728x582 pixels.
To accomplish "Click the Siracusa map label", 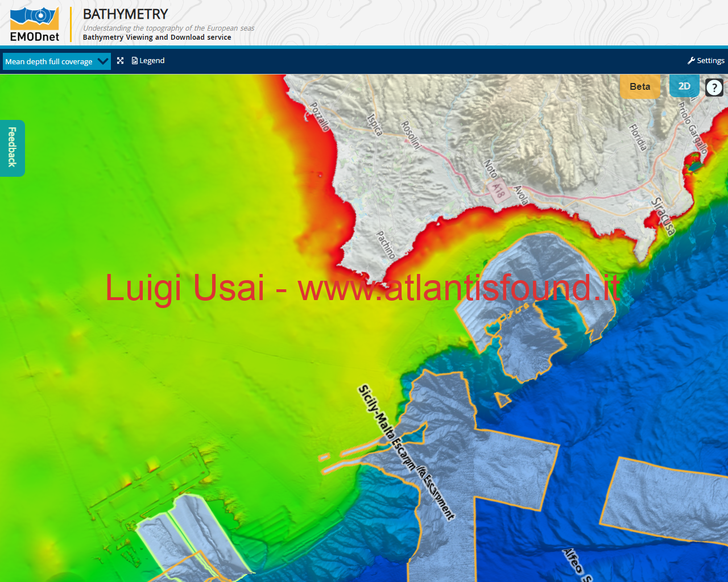I will pyautogui.click(x=664, y=217).
